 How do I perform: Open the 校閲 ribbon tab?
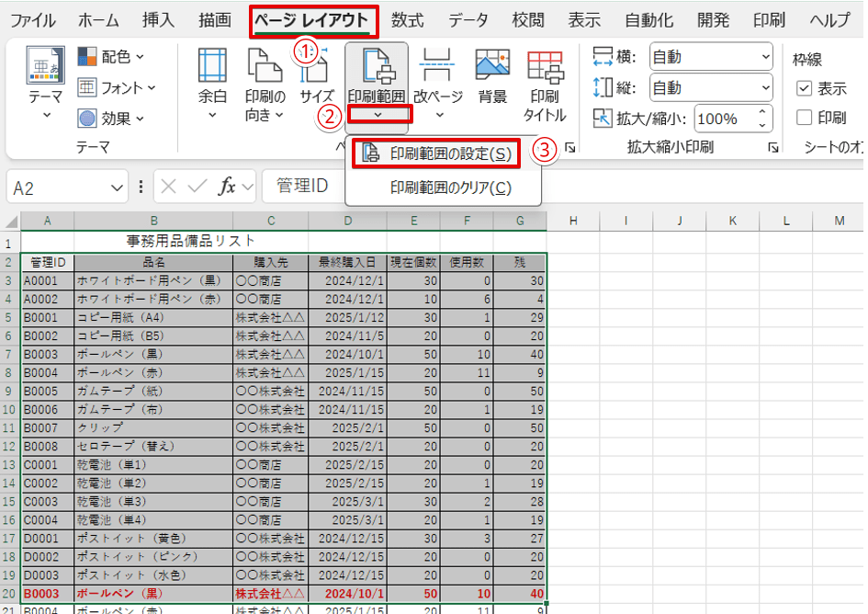pos(528,18)
